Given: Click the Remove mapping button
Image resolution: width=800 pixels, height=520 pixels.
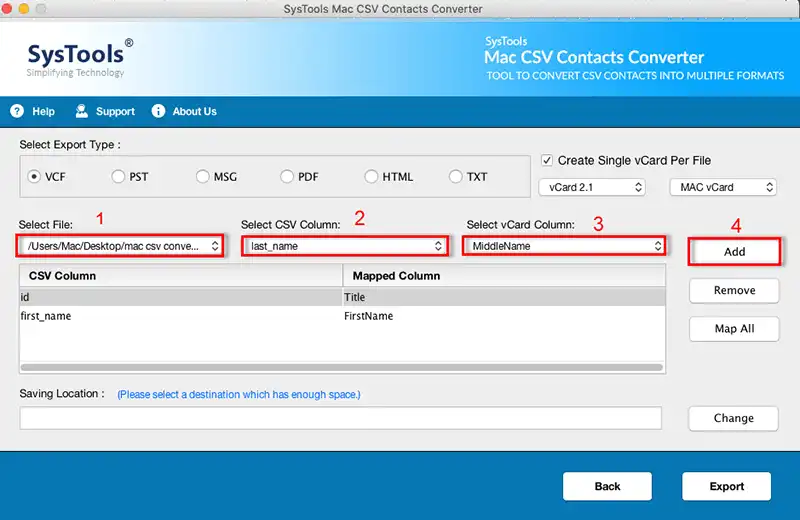Looking at the screenshot, I should 734,290.
